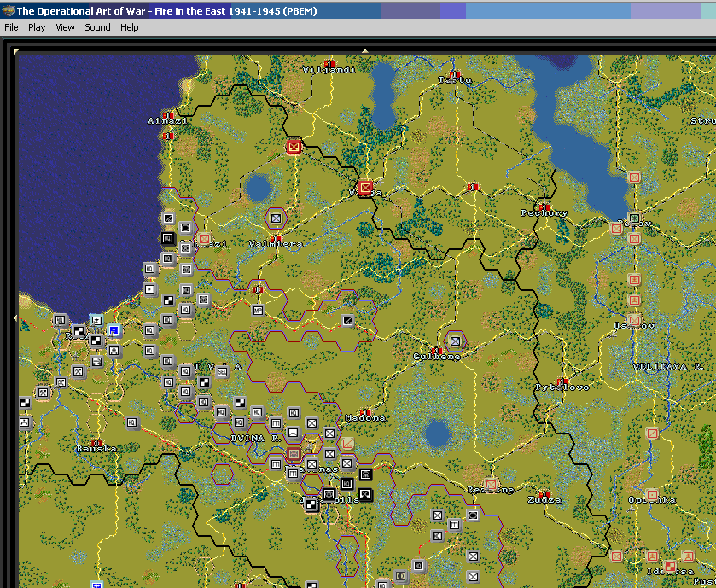716x588 pixels.
Task: Open the File menu
Action: pos(11,27)
